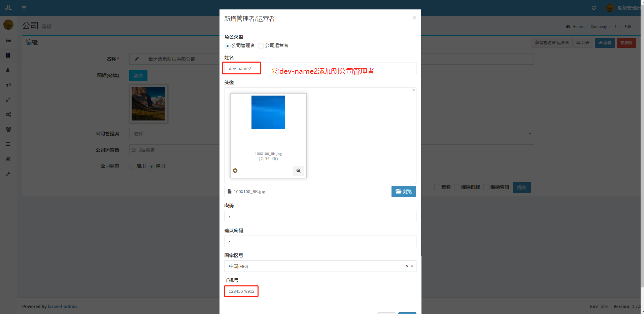The height and width of the screenshot is (314, 644).
Task: Check the 继续编辑 checkbox
Action: pos(486,187)
